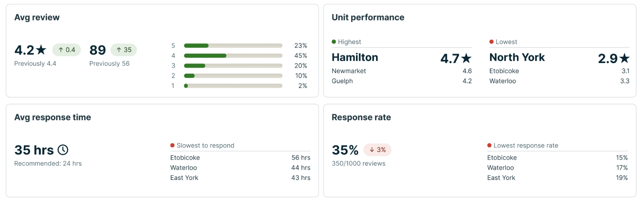Open the North York lowest unit entry

click(517, 58)
